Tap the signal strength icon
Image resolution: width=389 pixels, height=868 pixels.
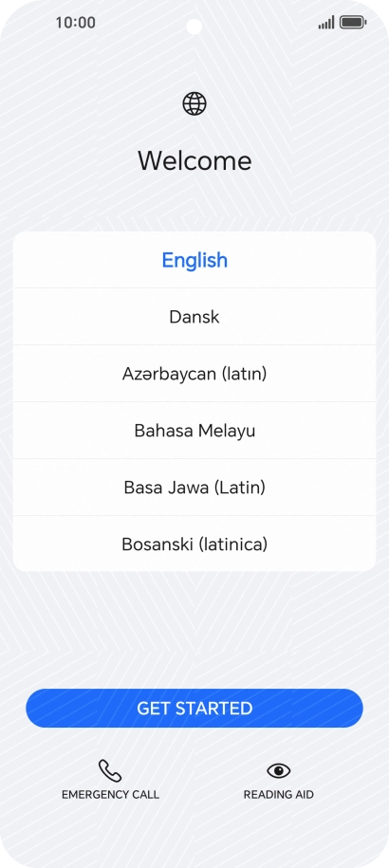click(326, 23)
